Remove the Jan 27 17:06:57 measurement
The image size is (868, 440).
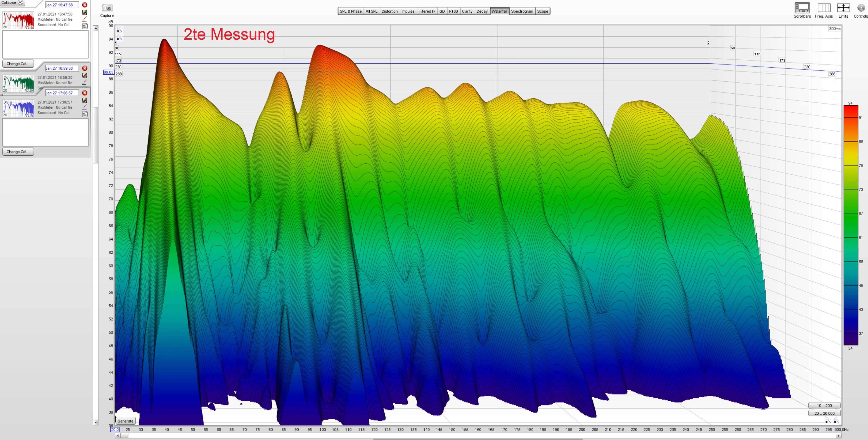pyautogui.click(x=85, y=93)
